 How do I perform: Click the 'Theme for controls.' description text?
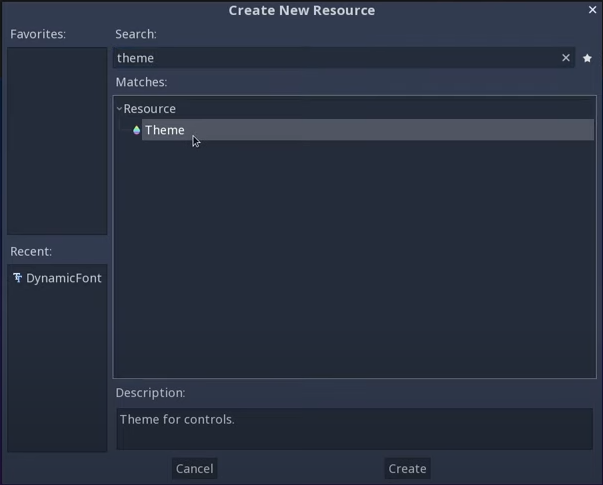(177, 419)
